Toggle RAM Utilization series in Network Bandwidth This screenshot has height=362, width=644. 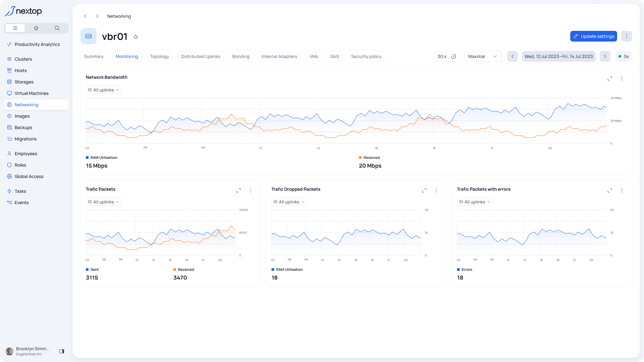[x=102, y=158]
